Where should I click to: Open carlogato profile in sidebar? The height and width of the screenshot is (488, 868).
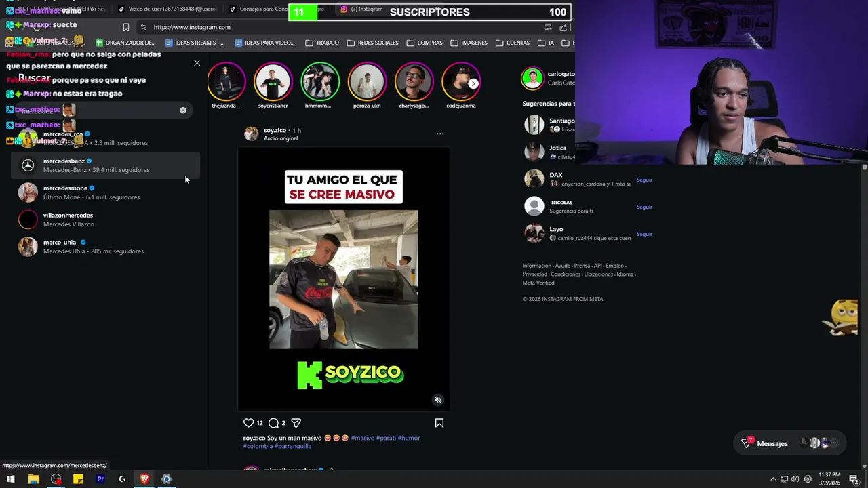click(561, 74)
